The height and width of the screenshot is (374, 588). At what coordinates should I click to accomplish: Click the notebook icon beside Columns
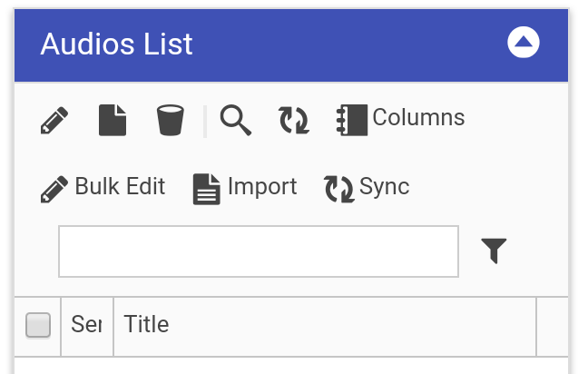(x=351, y=120)
